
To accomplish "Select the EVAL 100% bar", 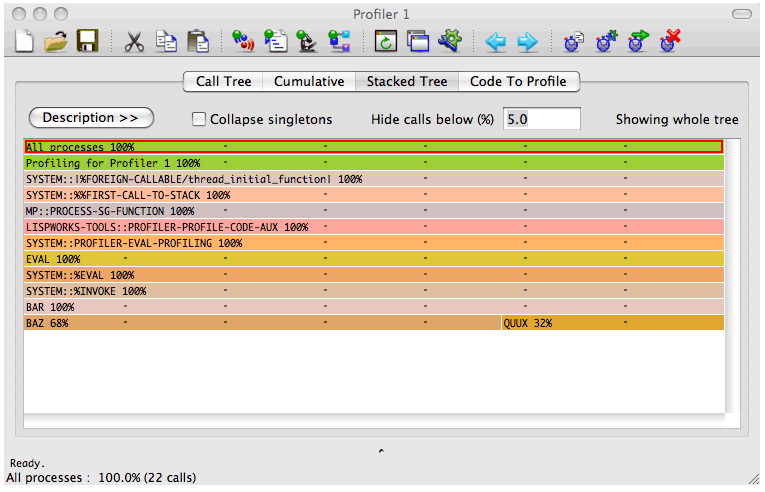I will pyautogui.click(x=374, y=259).
